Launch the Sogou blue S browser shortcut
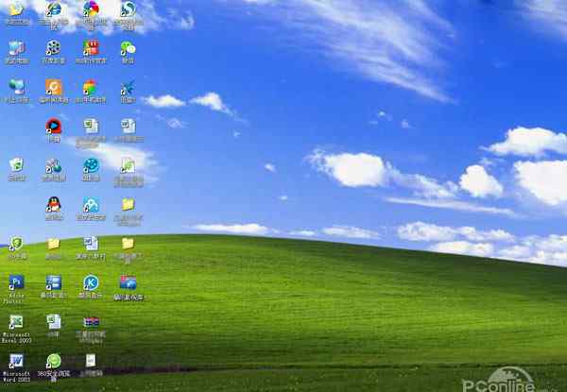Screen dimensions: 567x392 [x=128, y=9]
